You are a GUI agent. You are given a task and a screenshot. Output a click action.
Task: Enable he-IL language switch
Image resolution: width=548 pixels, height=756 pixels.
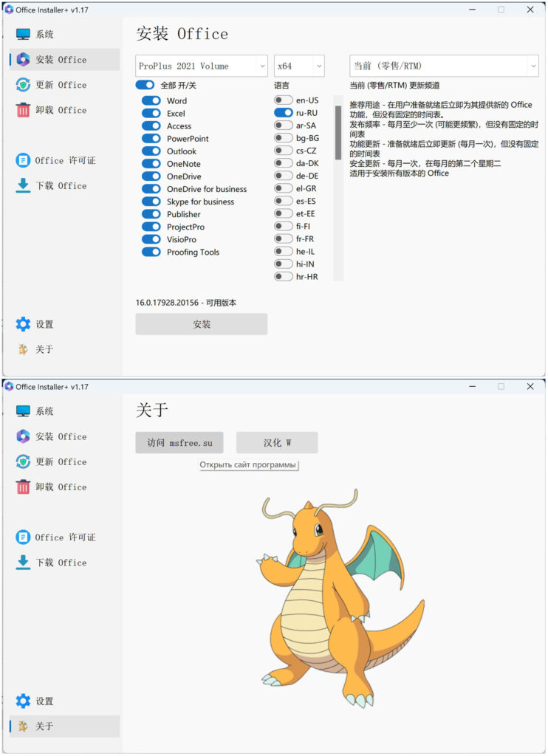click(x=283, y=251)
